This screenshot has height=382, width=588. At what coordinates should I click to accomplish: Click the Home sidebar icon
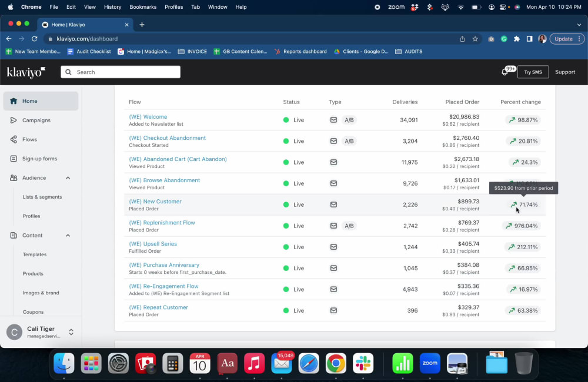14,101
